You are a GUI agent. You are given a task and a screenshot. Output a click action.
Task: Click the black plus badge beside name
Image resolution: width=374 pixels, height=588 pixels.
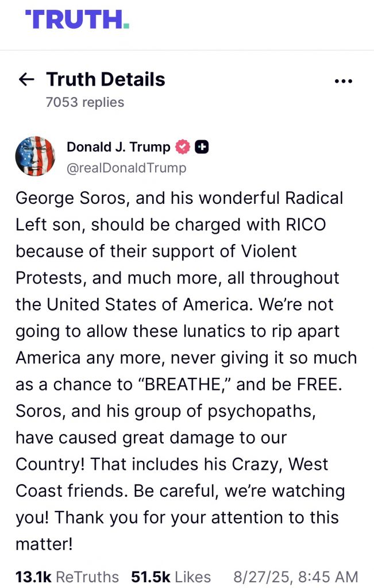pos(202,147)
